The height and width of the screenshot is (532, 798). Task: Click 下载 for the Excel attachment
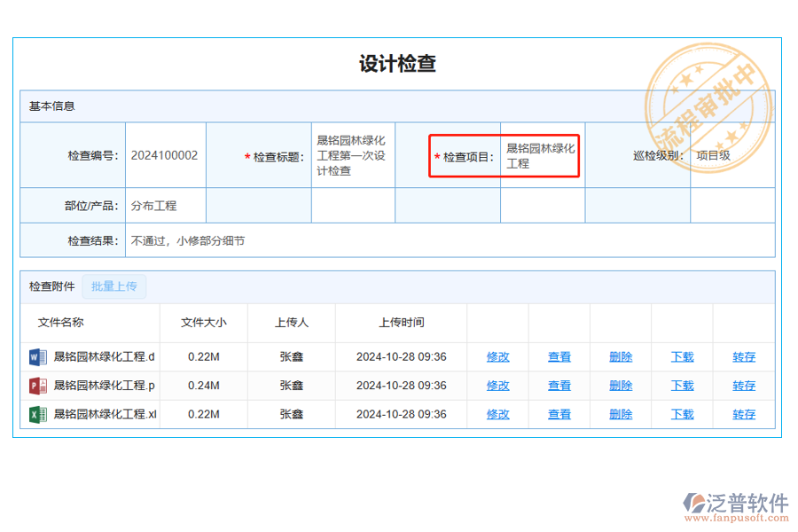681,414
